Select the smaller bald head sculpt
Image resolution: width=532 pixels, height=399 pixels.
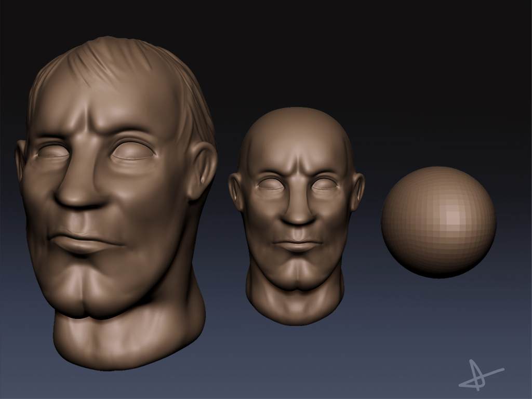[296, 217]
